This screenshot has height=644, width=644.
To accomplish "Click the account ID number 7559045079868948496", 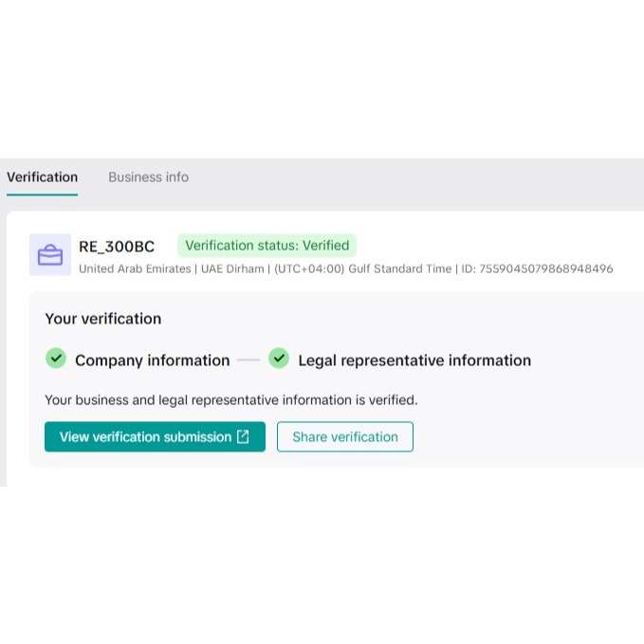I will [542, 268].
